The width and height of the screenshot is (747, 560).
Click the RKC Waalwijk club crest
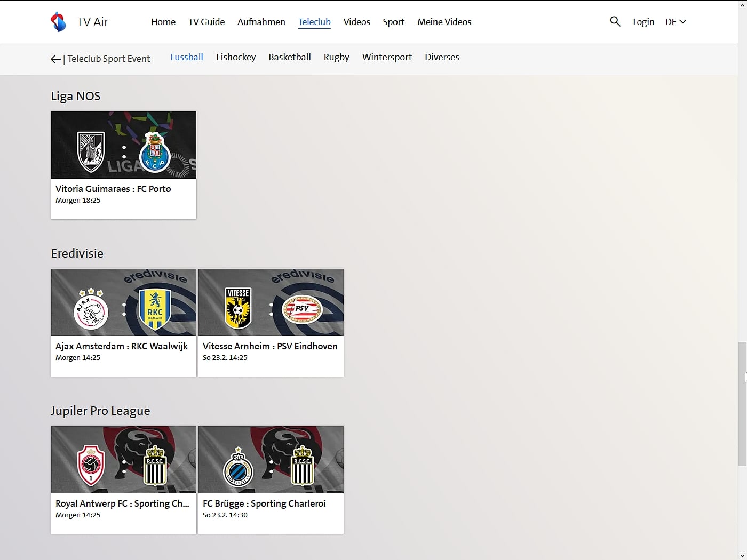[x=155, y=309]
